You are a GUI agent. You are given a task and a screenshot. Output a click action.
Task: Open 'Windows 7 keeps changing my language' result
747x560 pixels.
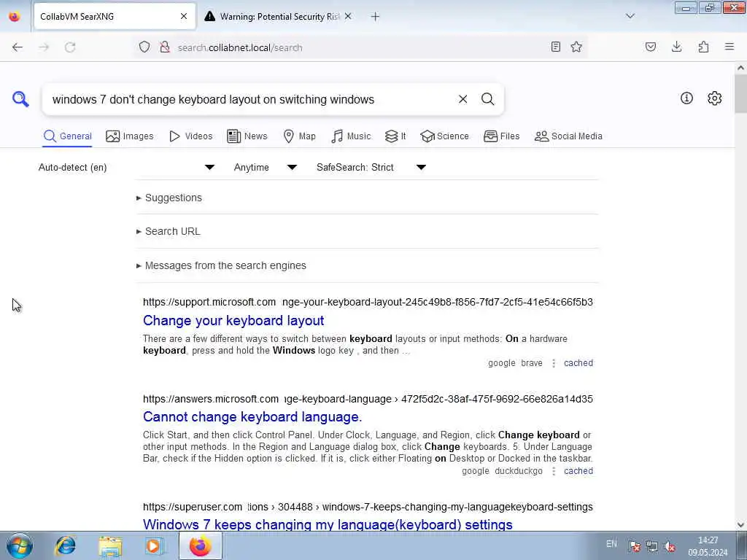tap(328, 524)
